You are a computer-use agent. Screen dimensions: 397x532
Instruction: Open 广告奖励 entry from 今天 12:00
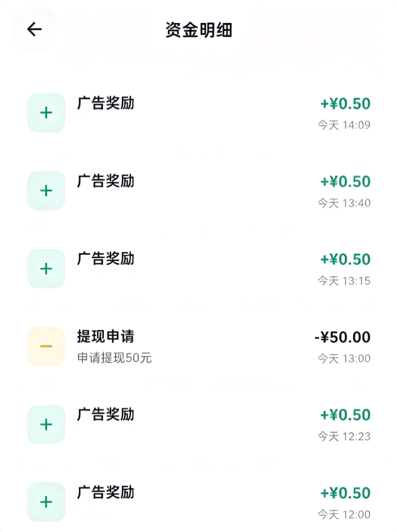tap(105, 492)
